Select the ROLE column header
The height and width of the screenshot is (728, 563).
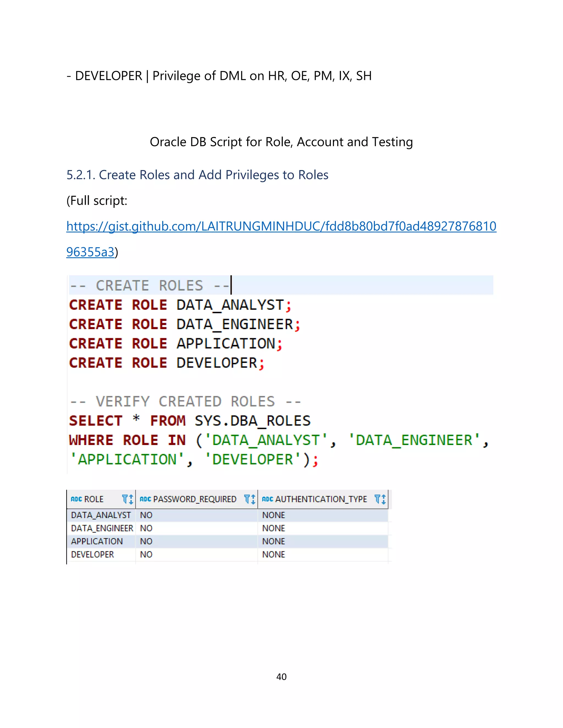pos(101,499)
